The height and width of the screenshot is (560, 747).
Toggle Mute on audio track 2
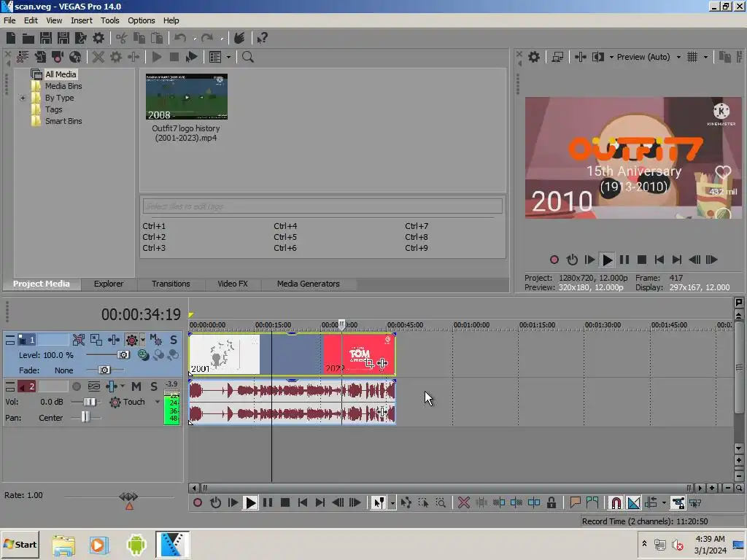136,386
